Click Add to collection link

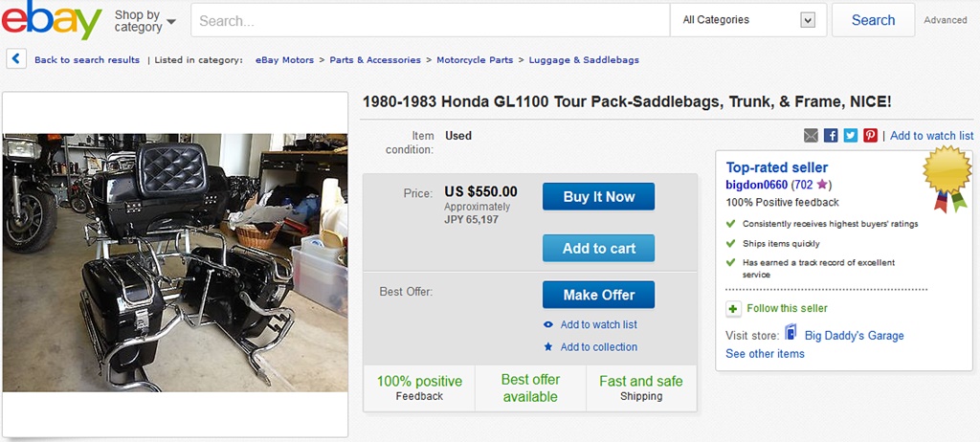coord(598,347)
